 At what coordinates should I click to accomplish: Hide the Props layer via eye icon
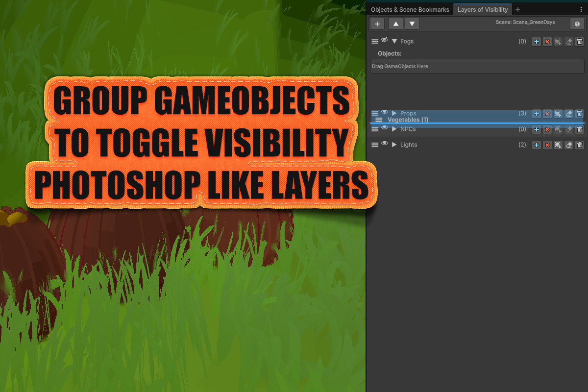385,113
